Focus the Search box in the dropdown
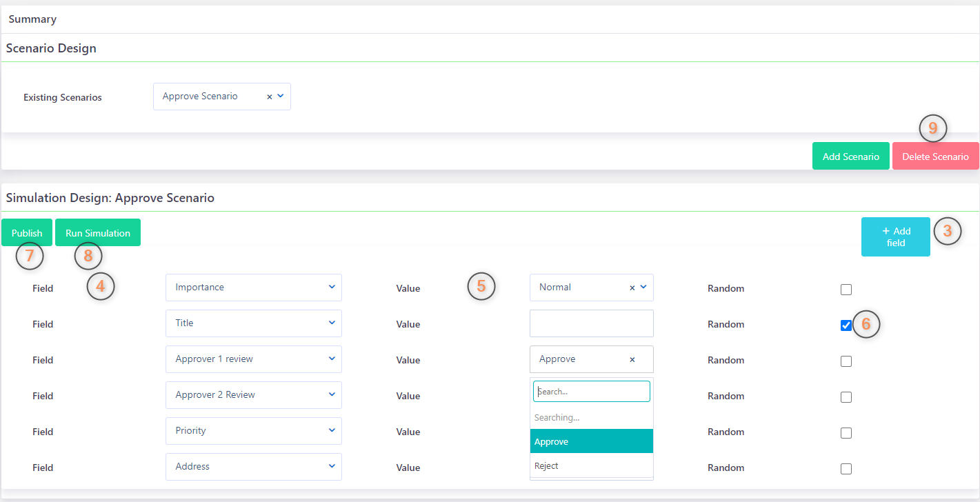Image resolution: width=980 pixels, height=502 pixels. [x=592, y=392]
